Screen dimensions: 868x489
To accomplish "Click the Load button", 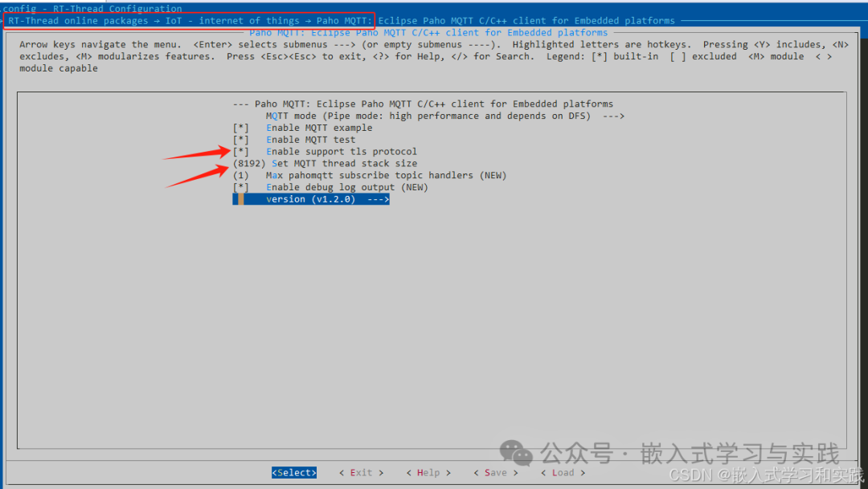I will tap(563, 472).
